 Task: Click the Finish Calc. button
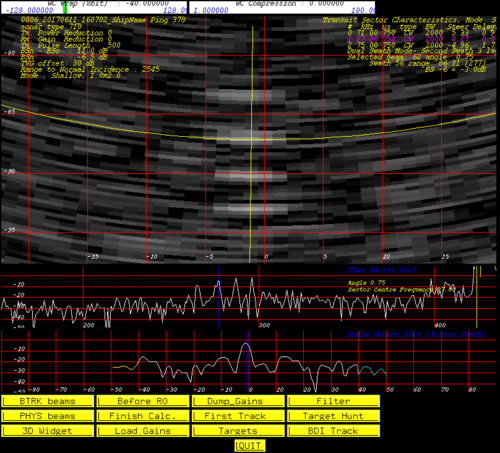point(143,416)
